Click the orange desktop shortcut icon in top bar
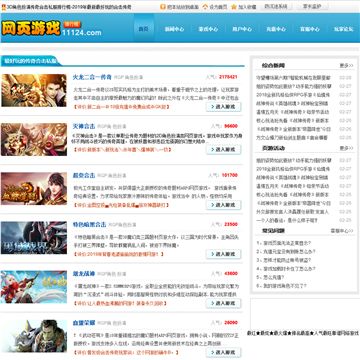 coord(163,7)
